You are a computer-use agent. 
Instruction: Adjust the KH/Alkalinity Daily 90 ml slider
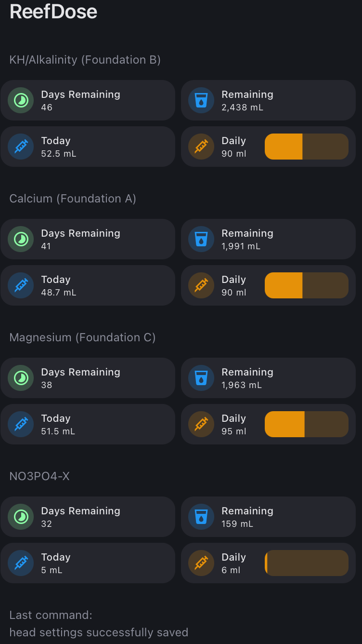pyautogui.click(x=307, y=147)
